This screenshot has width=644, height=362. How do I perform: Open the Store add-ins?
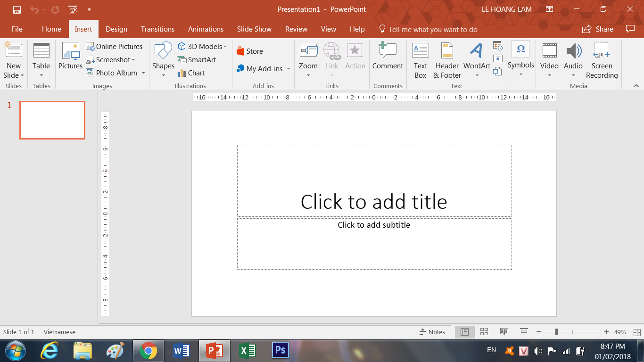[x=250, y=51]
